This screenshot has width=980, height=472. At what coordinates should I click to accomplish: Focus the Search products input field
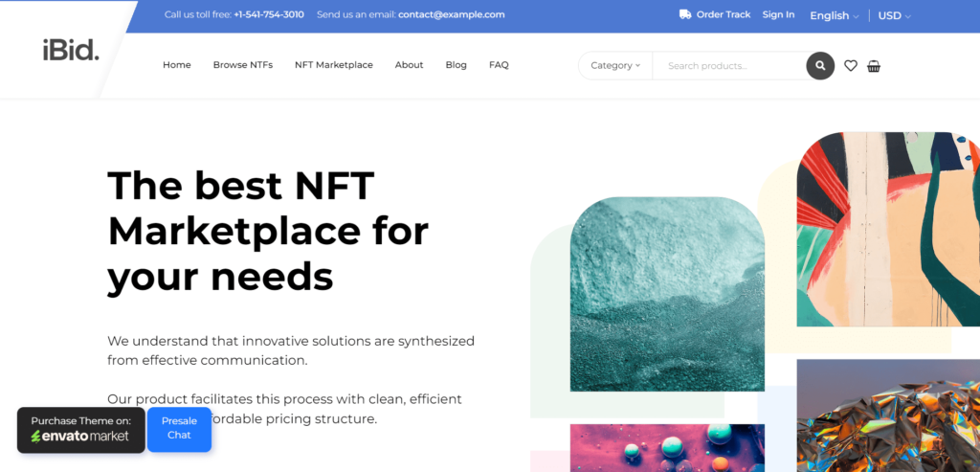pyautogui.click(x=729, y=66)
